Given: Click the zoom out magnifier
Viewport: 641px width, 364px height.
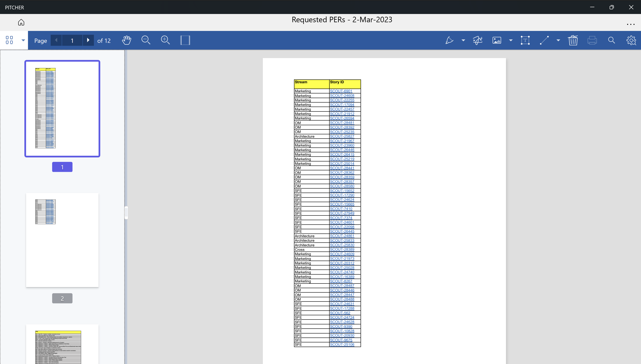Looking at the screenshot, I should (x=146, y=40).
